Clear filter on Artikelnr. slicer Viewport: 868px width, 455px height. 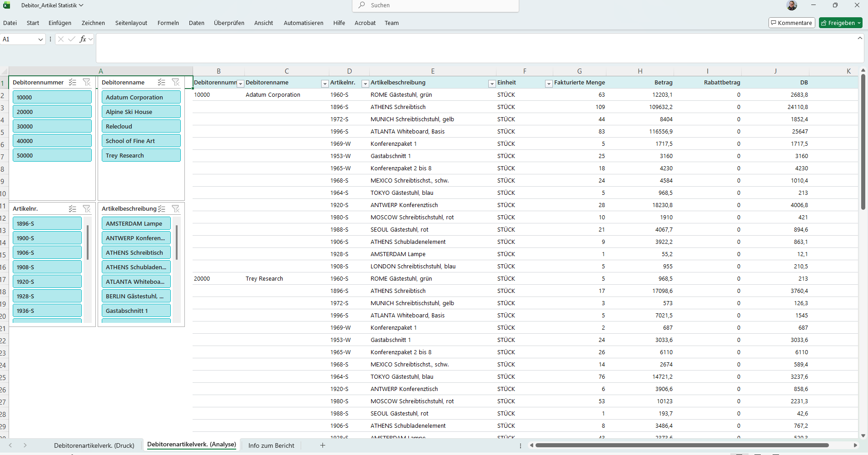coord(87,209)
